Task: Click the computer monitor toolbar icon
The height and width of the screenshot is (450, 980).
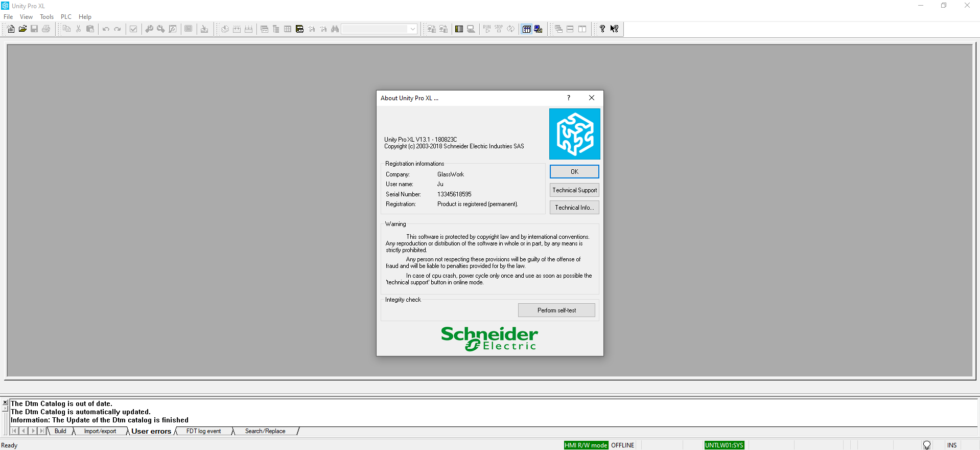Action: point(471,29)
